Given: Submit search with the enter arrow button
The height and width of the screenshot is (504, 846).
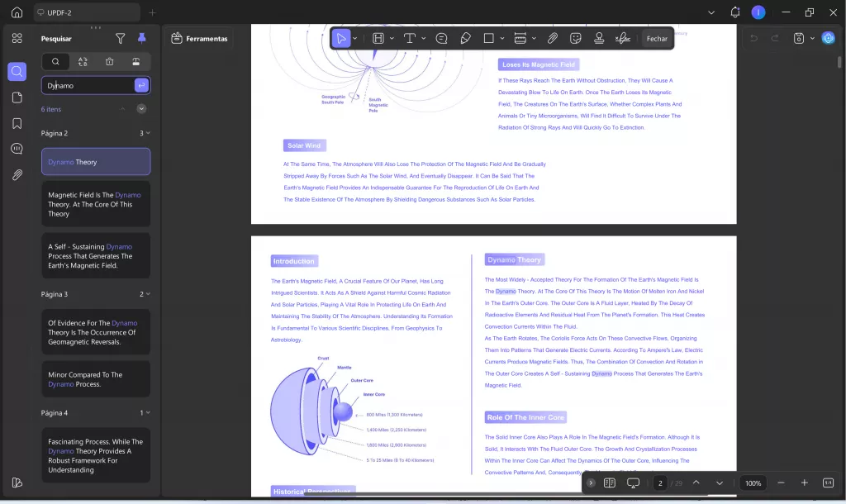Looking at the screenshot, I should 141,85.
